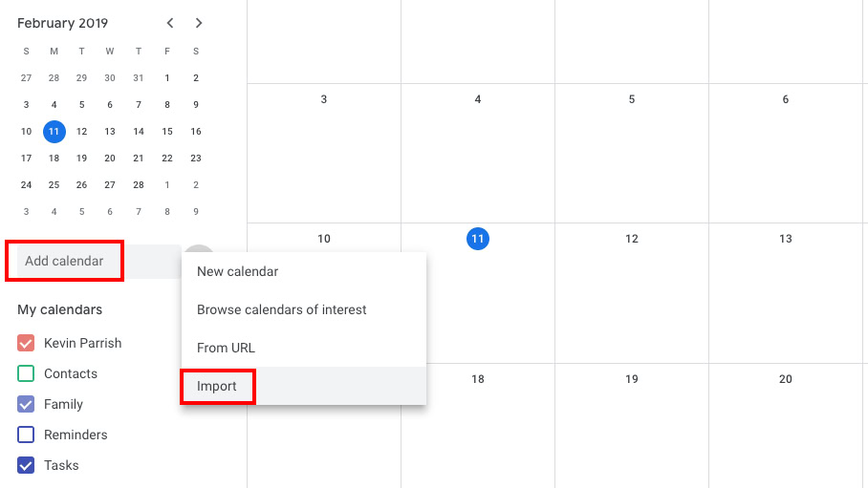Uncheck the Tasks calendar checkbox
Image resolution: width=868 pixels, height=488 pixels.
(x=26, y=465)
